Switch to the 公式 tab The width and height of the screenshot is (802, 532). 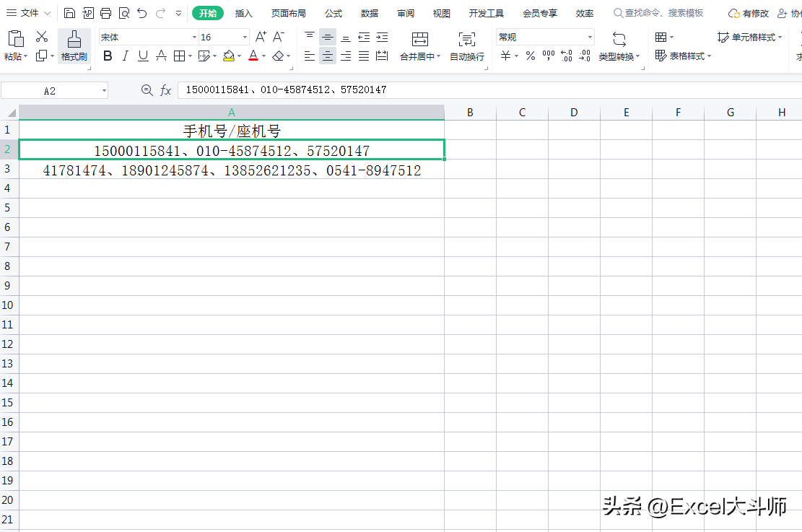[x=334, y=13]
